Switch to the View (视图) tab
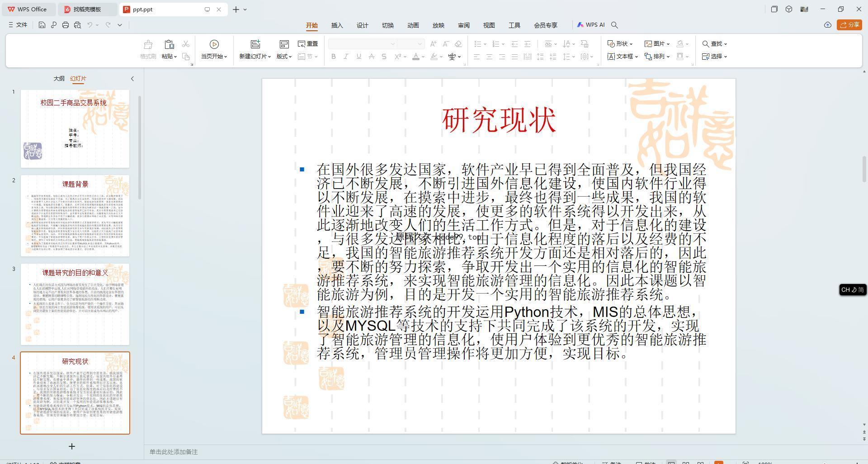 [x=489, y=25]
